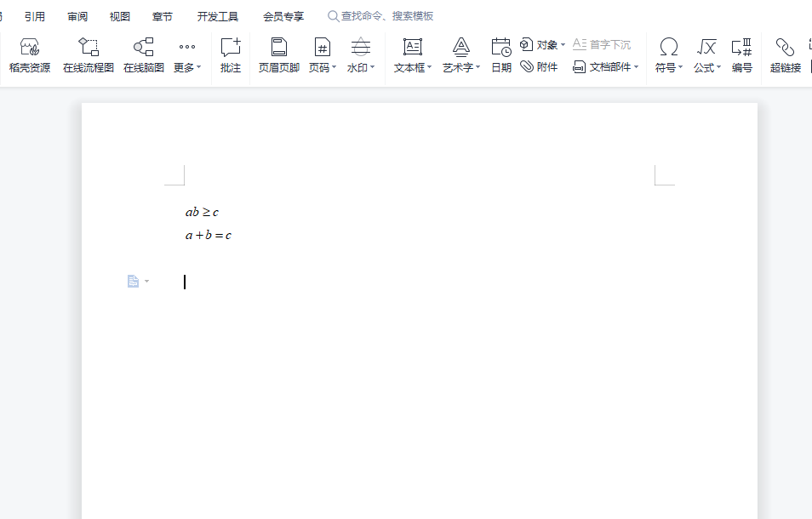Open the 开发工具 tab

pyautogui.click(x=218, y=16)
